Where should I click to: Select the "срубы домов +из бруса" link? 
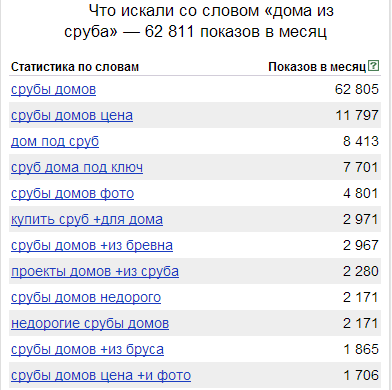[87, 350]
